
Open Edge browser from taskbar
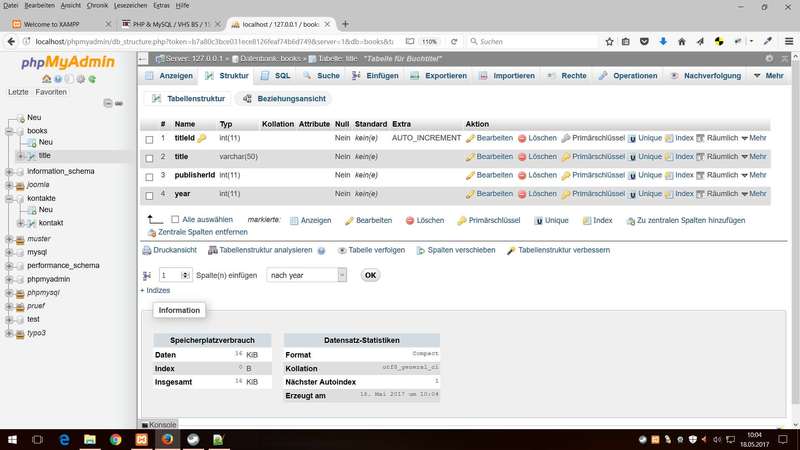pyautogui.click(x=64, y=439)
